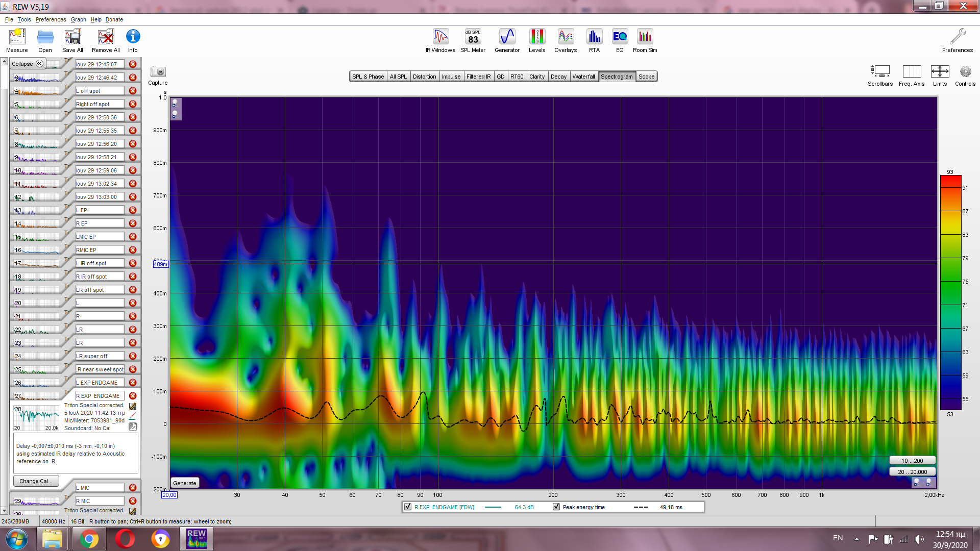Screen dimensions: 980x551
Task: Open the graph Limits icon
Action: [940, 76]
